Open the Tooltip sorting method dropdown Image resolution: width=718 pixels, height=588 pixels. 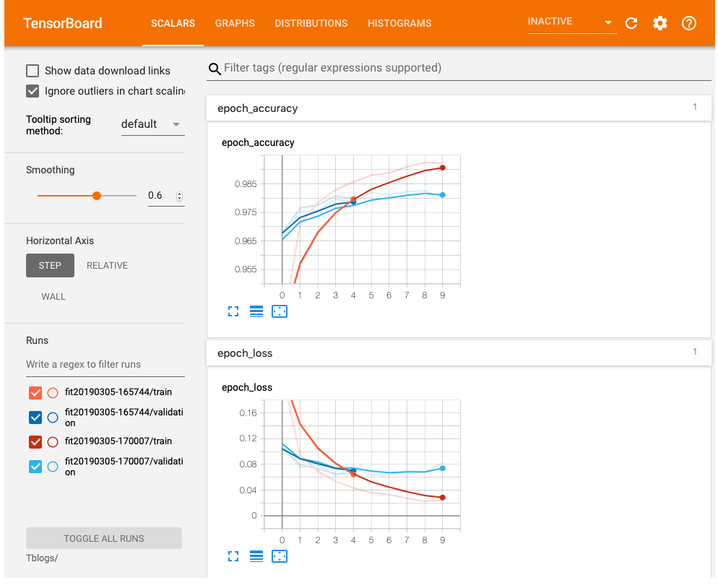coord(152,124)
